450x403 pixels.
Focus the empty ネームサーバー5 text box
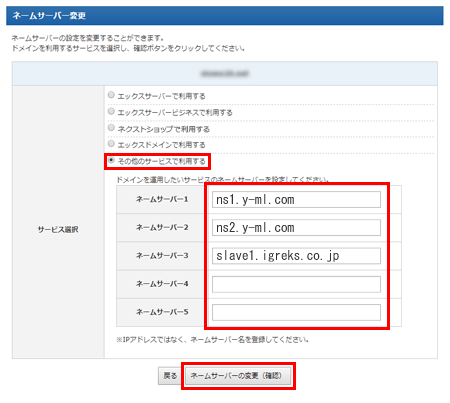tap(296, 312)
